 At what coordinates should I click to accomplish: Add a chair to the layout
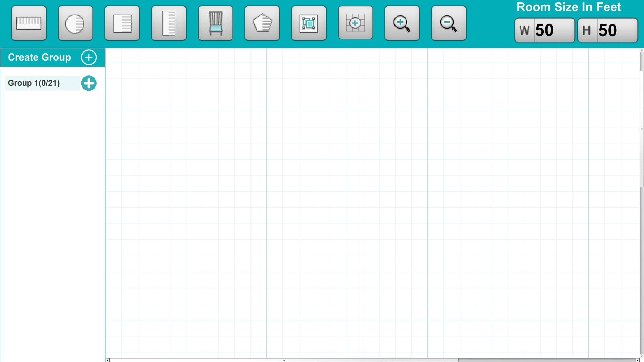click(216, 23)
